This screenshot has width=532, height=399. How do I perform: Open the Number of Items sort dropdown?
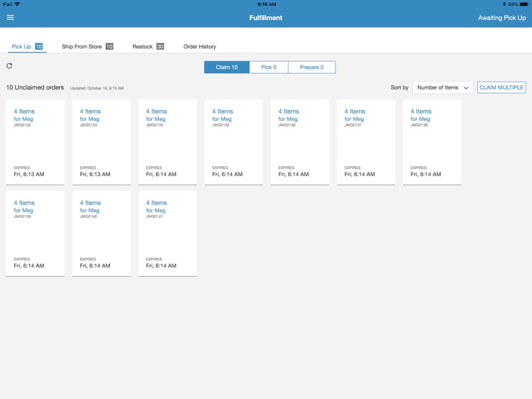pyautogui.click(x=443, y=87)
